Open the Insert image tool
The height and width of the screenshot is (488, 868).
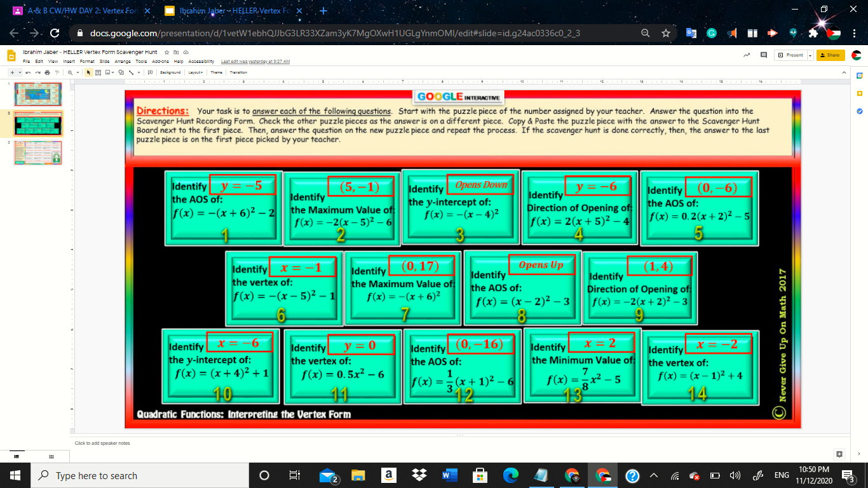click(x=107, y=72)
